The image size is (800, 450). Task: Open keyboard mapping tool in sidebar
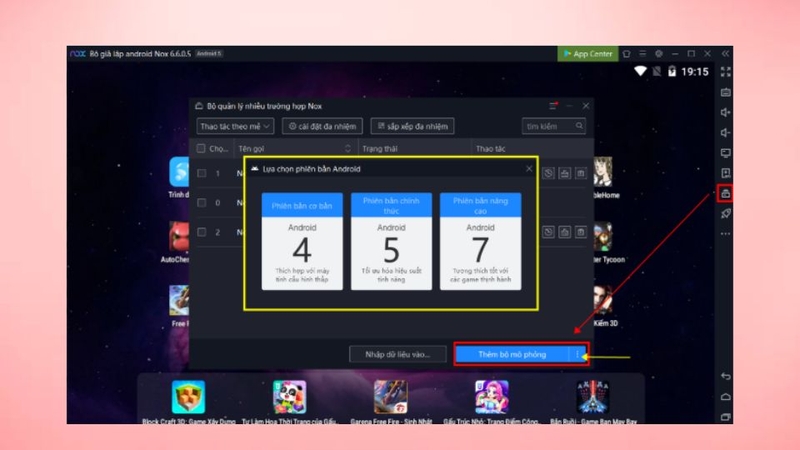click(726, 92)
